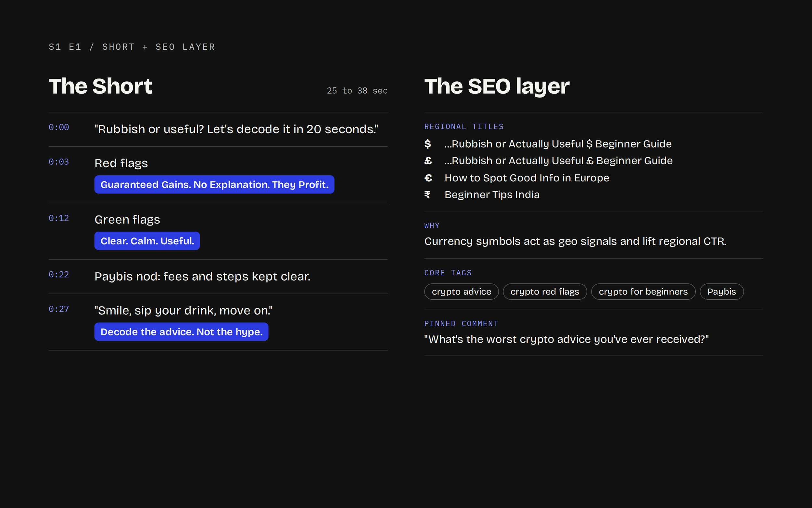
Task: Click 'The Short' heading
Action: coord(100,86)
